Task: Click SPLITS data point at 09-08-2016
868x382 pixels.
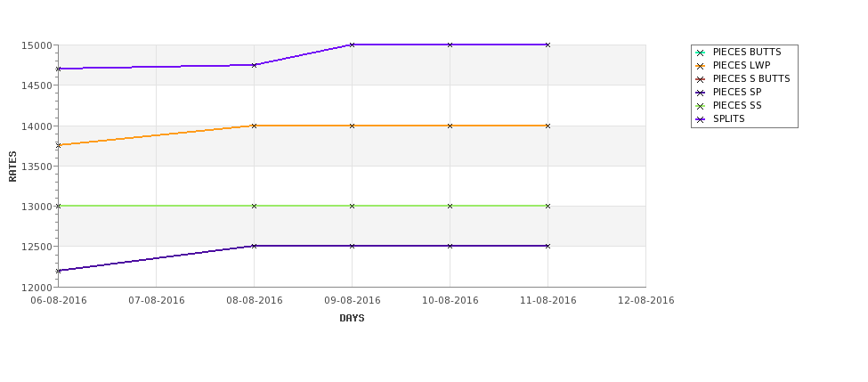Action: (x=352, y=45)
